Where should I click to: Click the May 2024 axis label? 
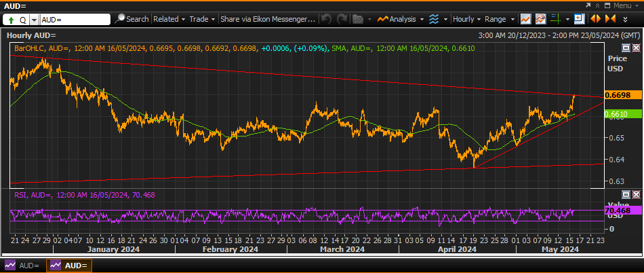560,249
